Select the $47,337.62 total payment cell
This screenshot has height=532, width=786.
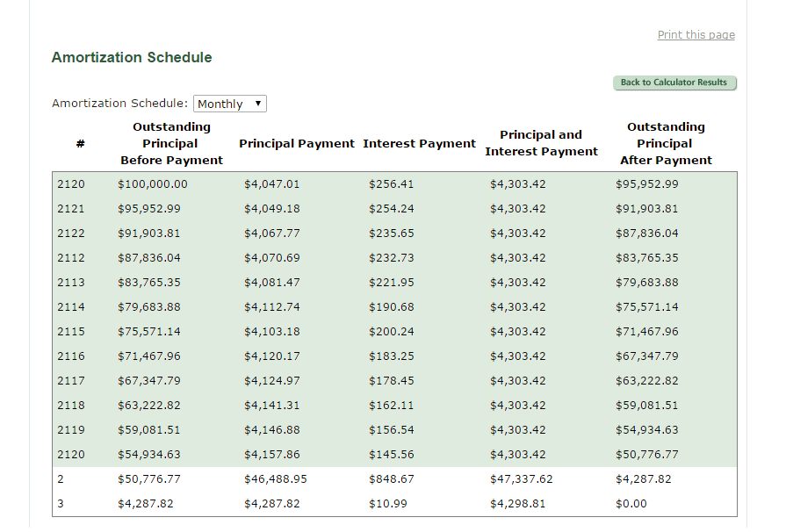coord(521,479)
